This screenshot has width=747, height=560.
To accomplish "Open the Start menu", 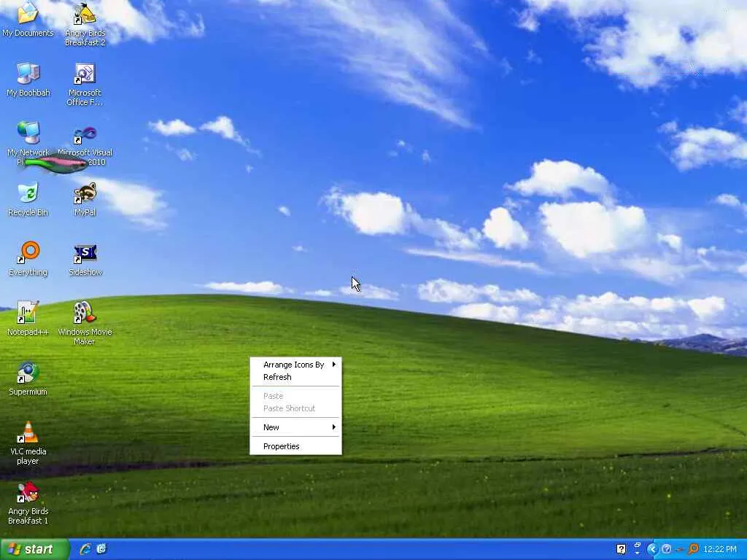I will click(x=34, y=549).
